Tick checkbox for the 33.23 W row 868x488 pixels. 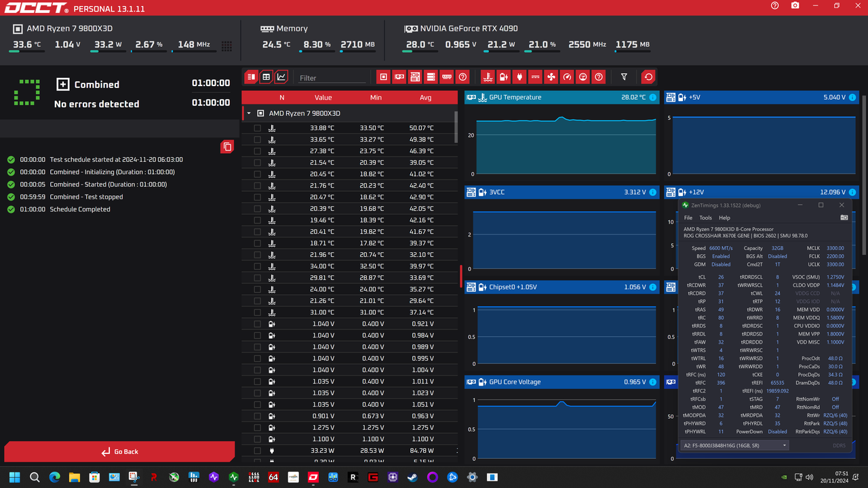(257, 451)
